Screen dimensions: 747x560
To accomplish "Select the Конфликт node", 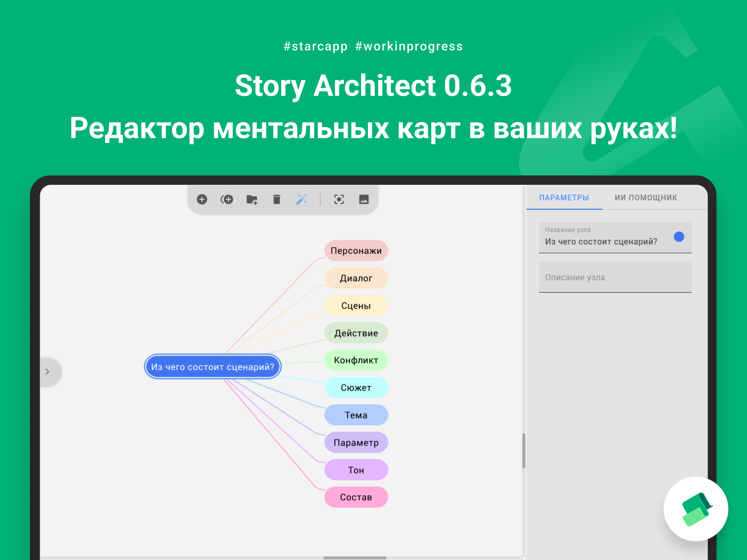I will pyautogui.click(x=356, y=360).
